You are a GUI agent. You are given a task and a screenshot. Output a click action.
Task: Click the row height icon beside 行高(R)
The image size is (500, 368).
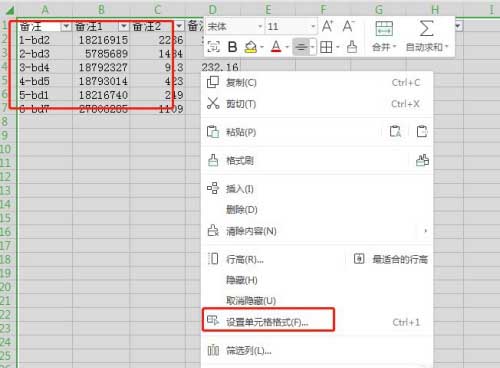[213, 259]
